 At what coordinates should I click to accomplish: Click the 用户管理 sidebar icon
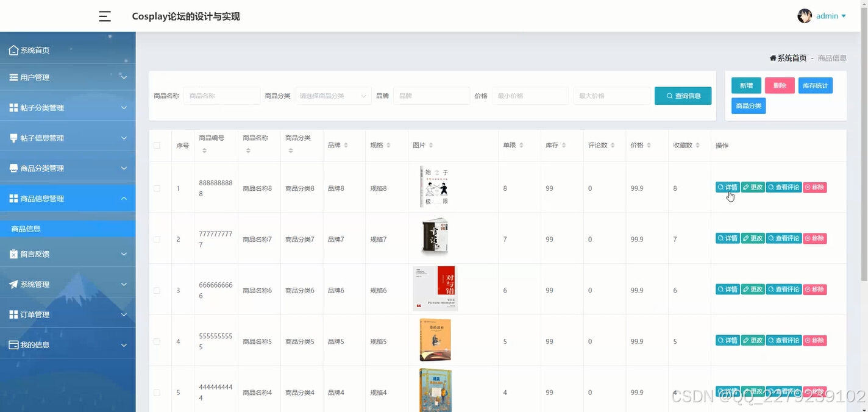coord(13,77)
